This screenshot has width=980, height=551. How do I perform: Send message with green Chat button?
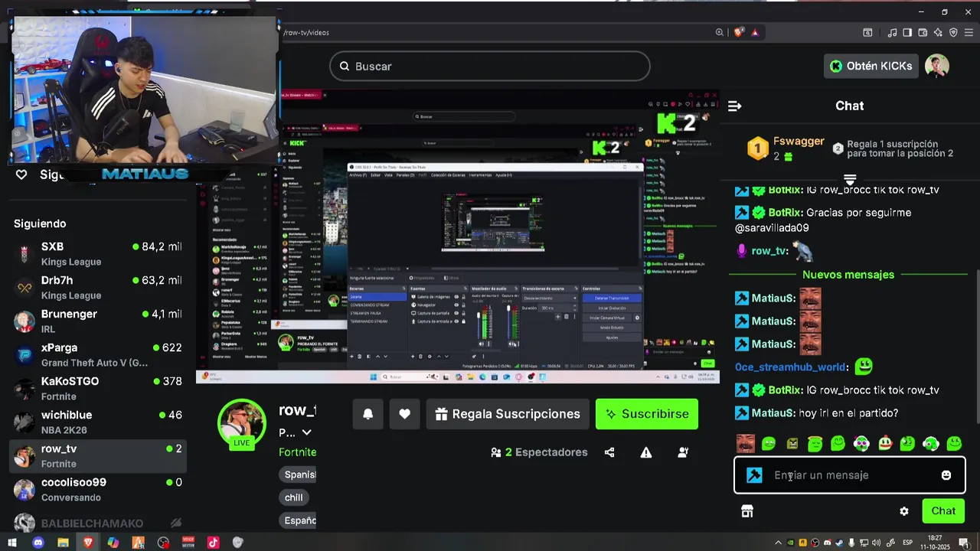[943, 511]
